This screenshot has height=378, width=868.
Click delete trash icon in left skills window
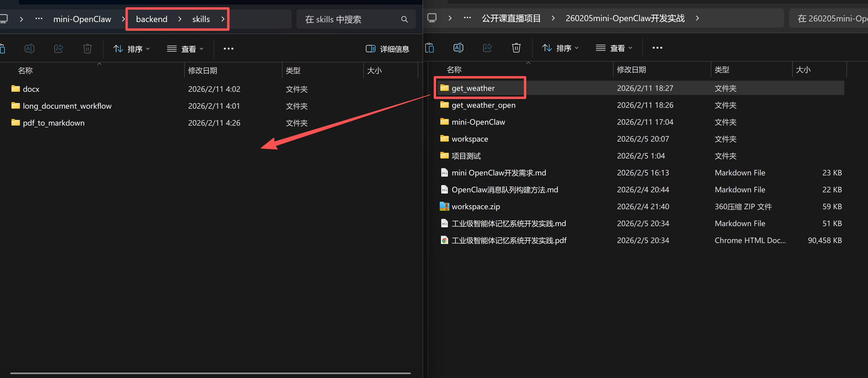[x=87, y=49]
